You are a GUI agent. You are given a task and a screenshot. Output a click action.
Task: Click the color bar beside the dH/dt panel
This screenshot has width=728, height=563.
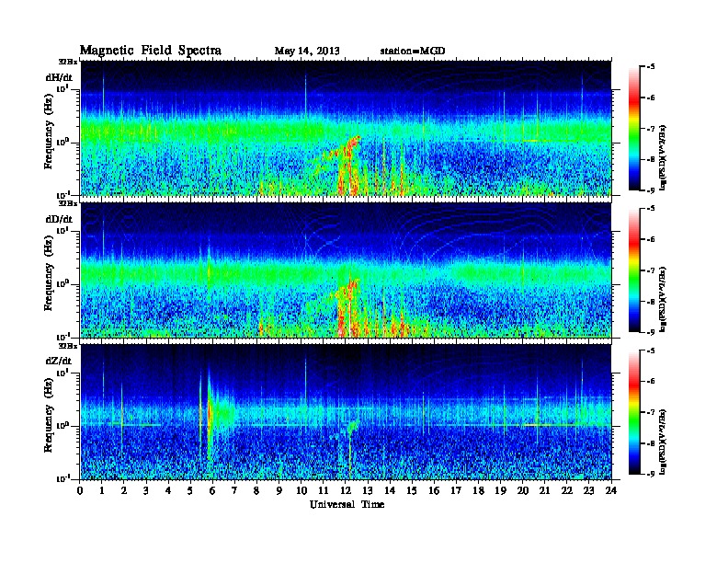point(634,128)
